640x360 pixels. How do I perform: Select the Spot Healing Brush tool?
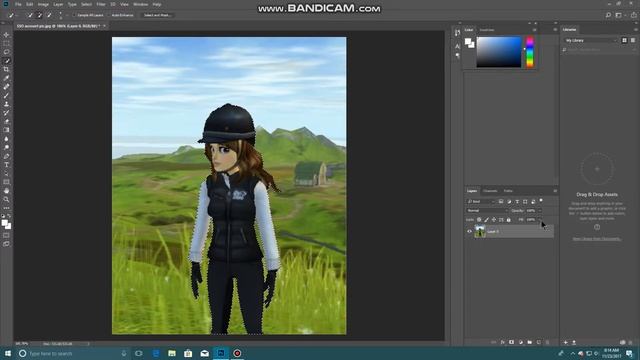[x=6, y=87]
